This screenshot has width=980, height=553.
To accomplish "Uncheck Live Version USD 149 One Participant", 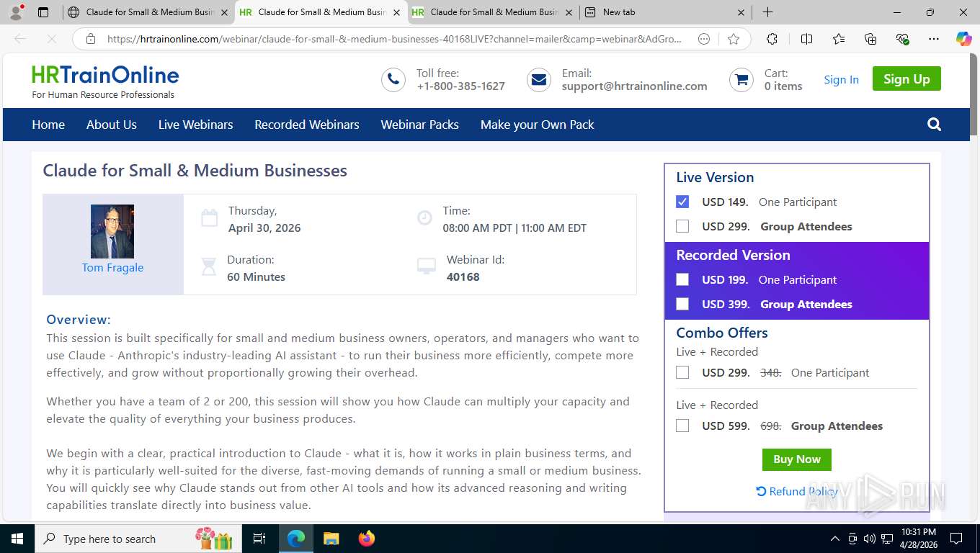I will pyautogui.click(x=682, y=202).
